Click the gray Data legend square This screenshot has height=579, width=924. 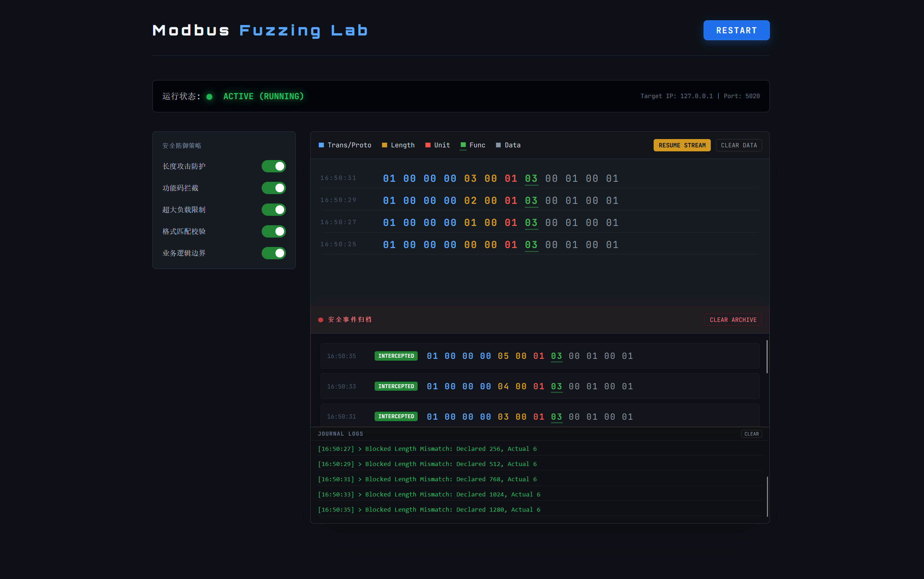pyautogui.click(x=498, y=145)
